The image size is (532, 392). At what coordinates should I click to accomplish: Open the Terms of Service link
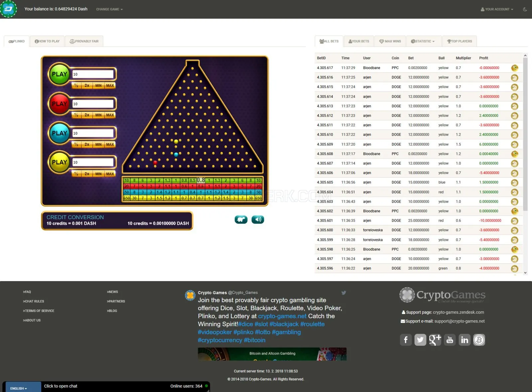39,311
